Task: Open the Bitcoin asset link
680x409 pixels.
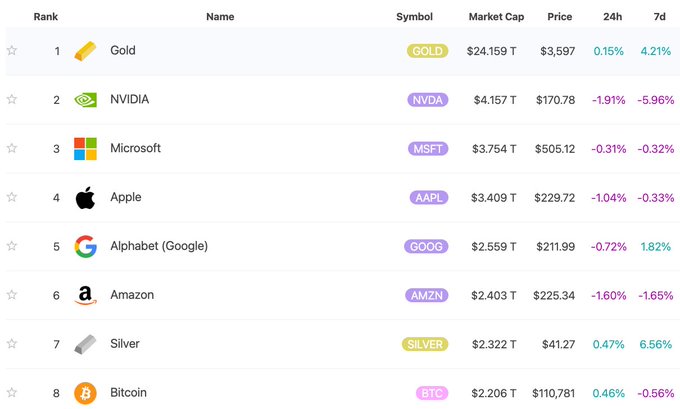Action: point(128,393)
